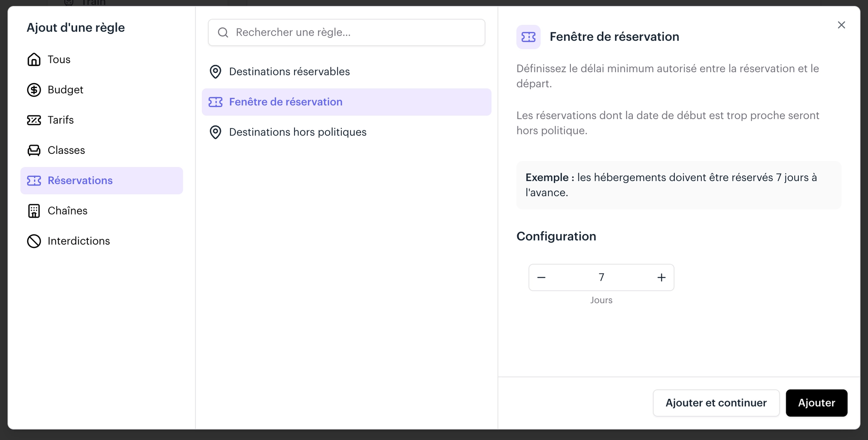
Task: Increase days with the plus button
Action: coord(661,278)
